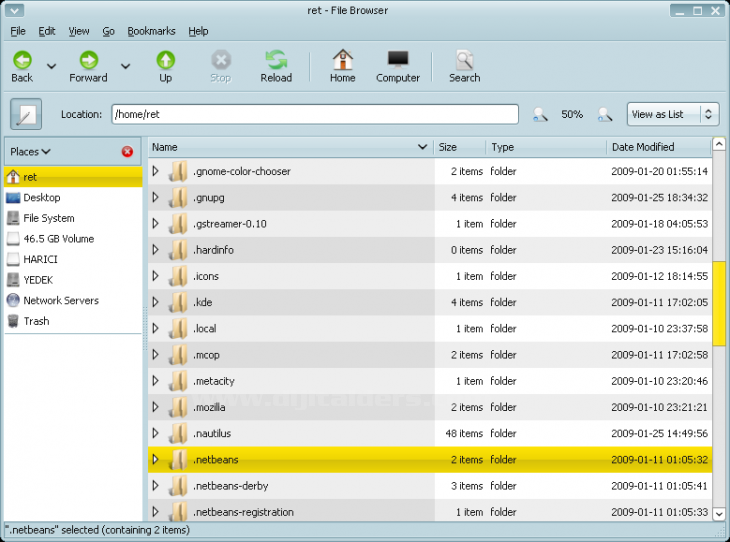
Task: Open the Home folder icon
Action: pyautogui.click(x=343, y=61)
